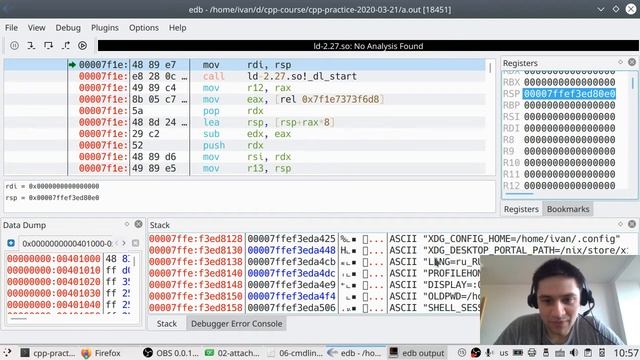Select the RSI register row
Screen dimensions: 640x360
pyautogui.click(x=559, y=117)
